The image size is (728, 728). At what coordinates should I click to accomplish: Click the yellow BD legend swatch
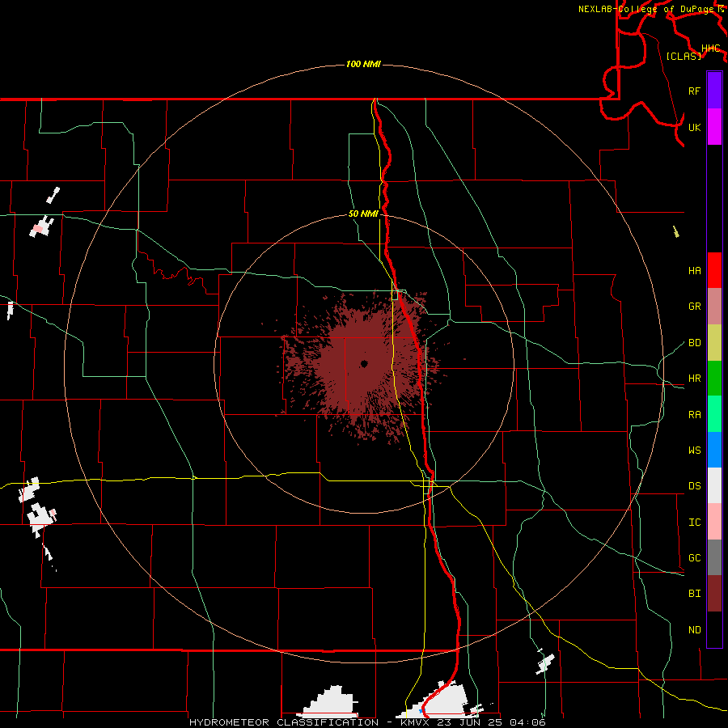click(x=714, y=342)
